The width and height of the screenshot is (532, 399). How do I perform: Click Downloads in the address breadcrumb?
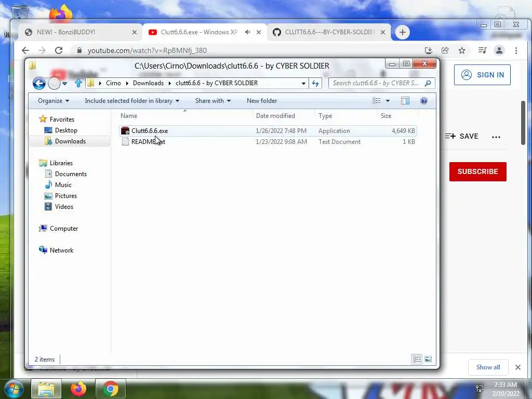148,83
